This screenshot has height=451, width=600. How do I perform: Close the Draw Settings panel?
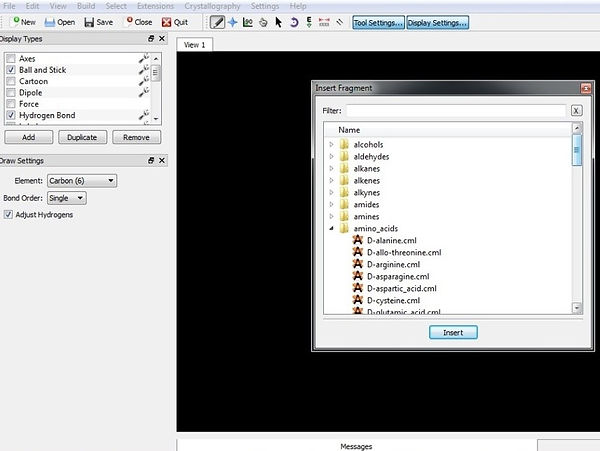(x=162, y=160)
